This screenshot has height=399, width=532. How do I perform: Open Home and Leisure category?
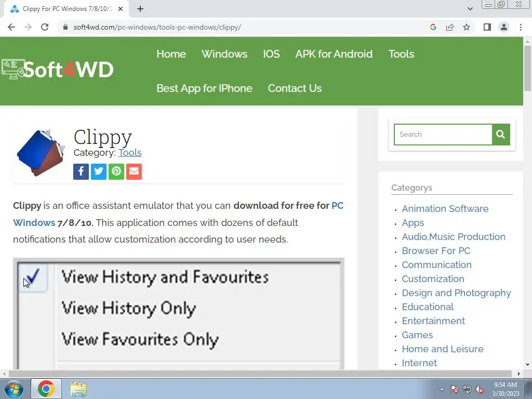pyautogui.click(x=443, y=349)
